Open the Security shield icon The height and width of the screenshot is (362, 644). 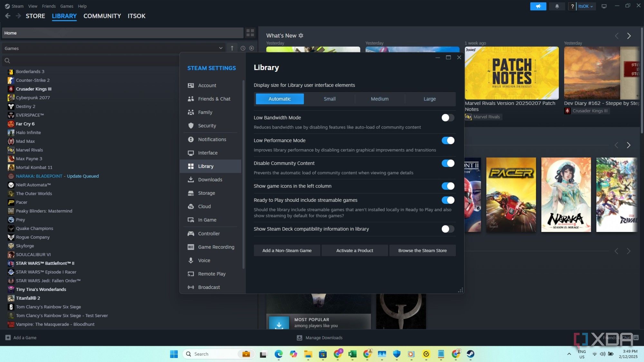pos(191,126)
